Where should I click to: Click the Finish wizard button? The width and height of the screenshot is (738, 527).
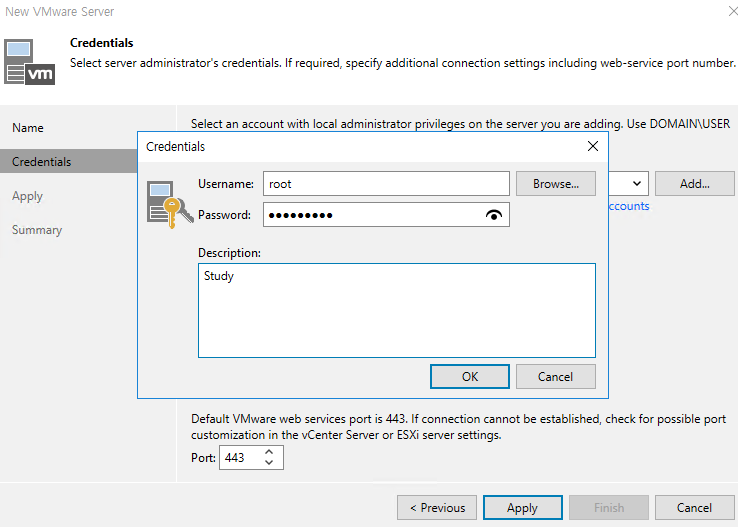coord(609,508)
